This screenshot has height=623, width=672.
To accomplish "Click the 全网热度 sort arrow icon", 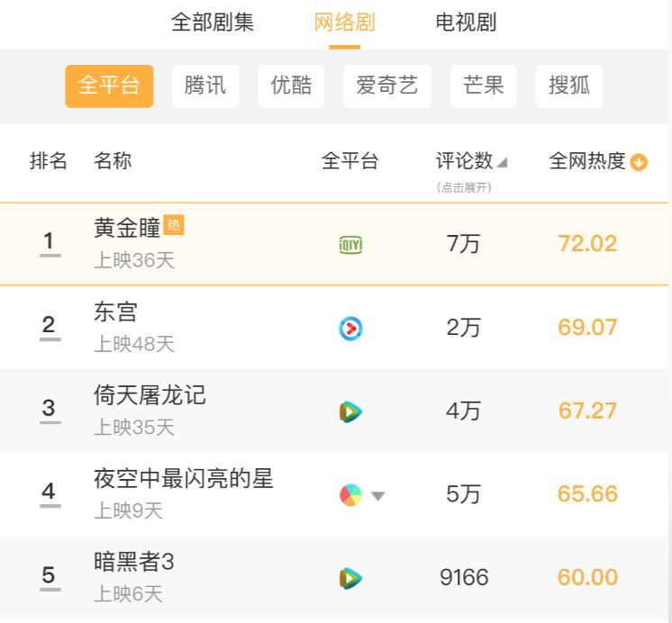I will [640, 163].
